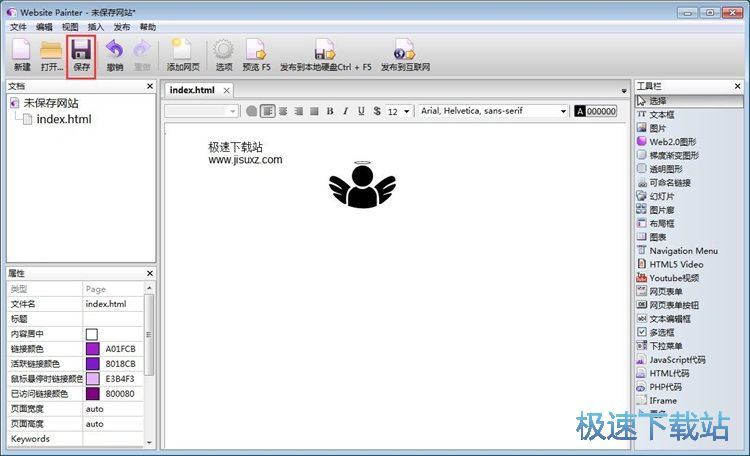This screenshot has height=456, width=750.
Task: Click the 已访问链接颜色 800080 color swatch
Action: click(x=92, y=394)
